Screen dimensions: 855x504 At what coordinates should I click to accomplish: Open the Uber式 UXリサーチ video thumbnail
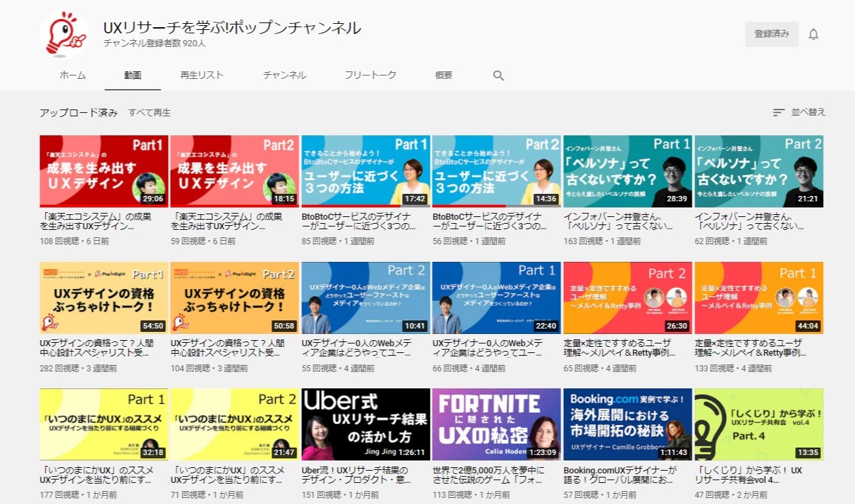pos(365,424)
